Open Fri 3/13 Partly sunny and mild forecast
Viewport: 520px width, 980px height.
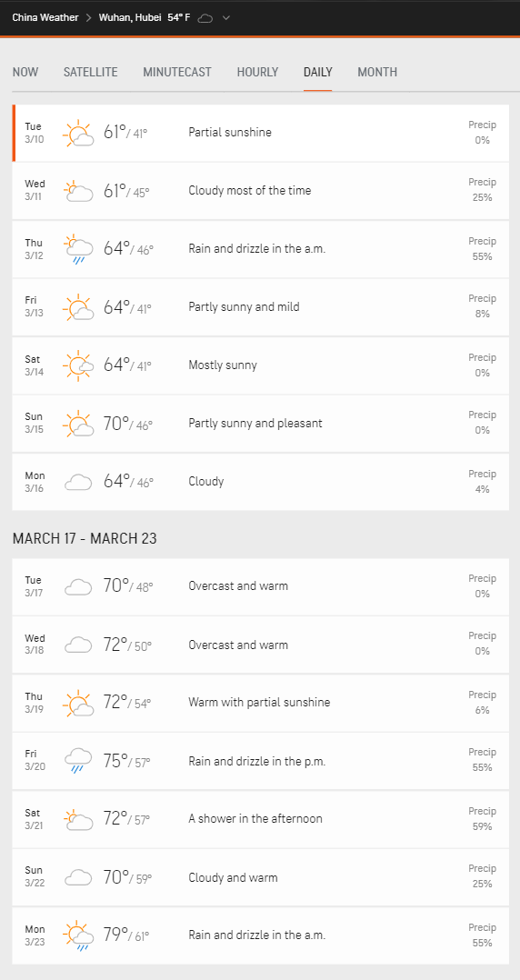(261, 307)
